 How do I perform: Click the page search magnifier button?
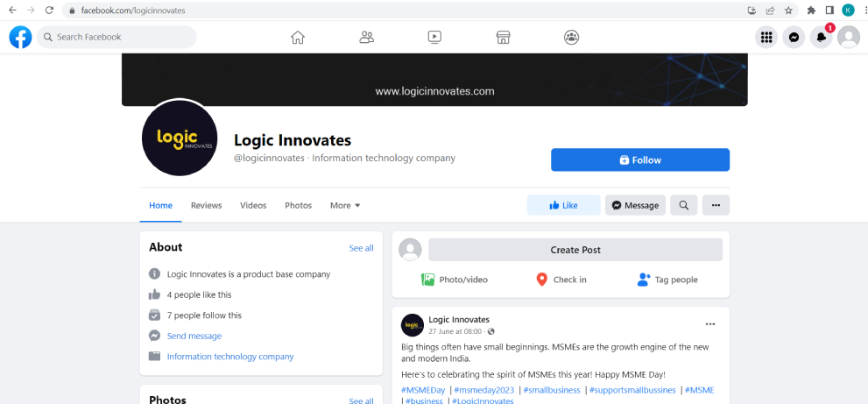point(684,205)
